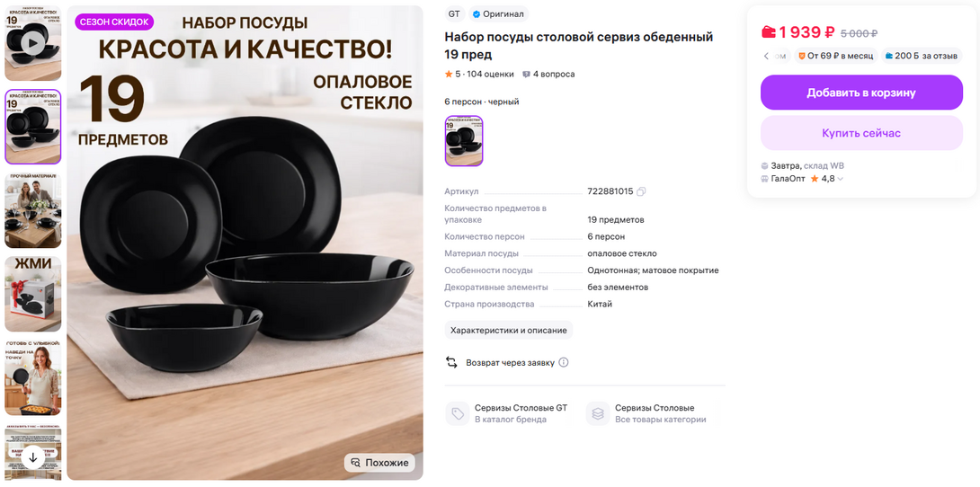Play the product video thumbnail
Image resolution: width=980 pixels, height=487 pixels.
coord(33,43)
